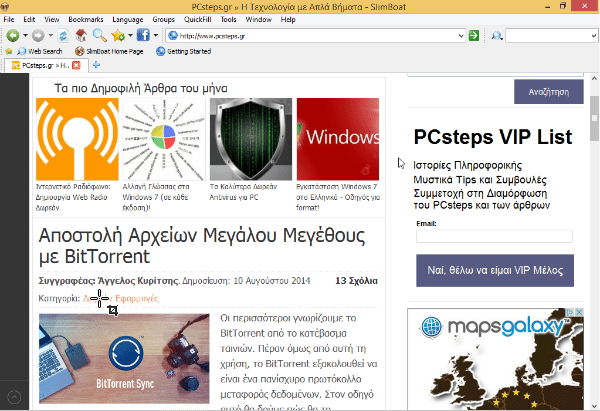
Task: Open the Ιντερνετικό Ραδιόφωνο article link
Action: tap(73, 197)
